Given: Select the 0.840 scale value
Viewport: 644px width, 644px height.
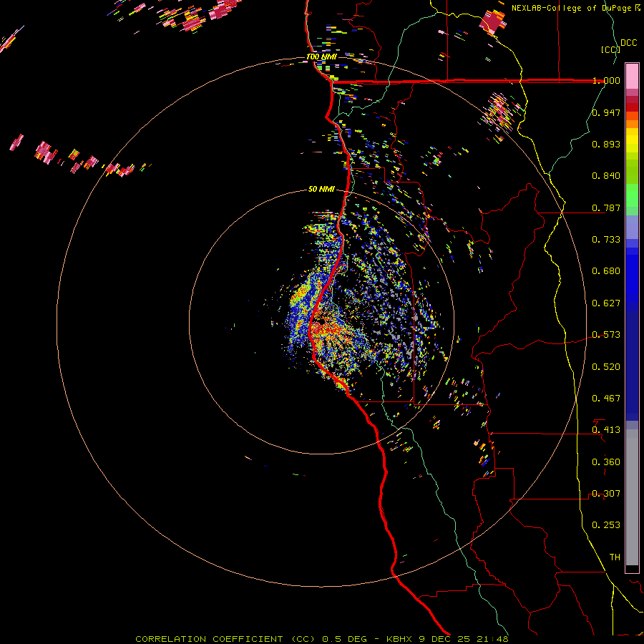Looking at the screenshot, I should (606, 176).
